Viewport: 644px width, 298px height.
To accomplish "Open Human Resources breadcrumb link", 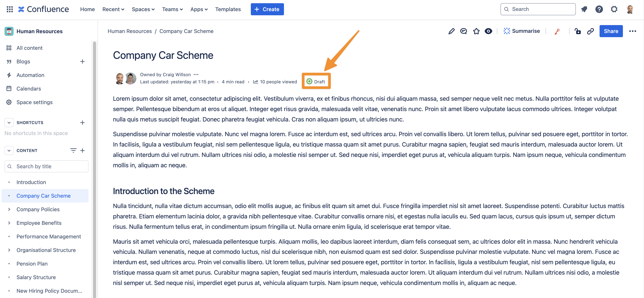I will tap(130, 31).
